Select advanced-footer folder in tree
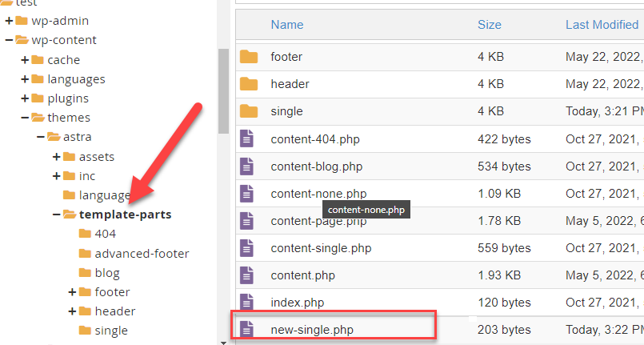This screenshot has width=644, height=345. pyautogui.click(x=142, y=253)
